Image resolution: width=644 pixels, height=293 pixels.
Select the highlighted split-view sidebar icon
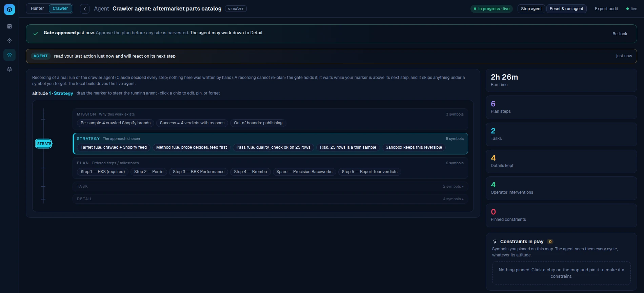point(9,55)
